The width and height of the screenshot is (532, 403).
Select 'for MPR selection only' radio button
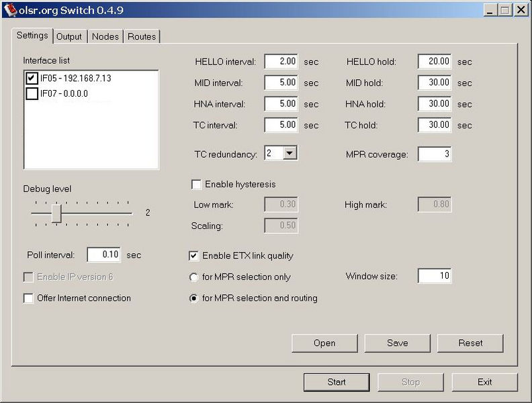(193, 277)
